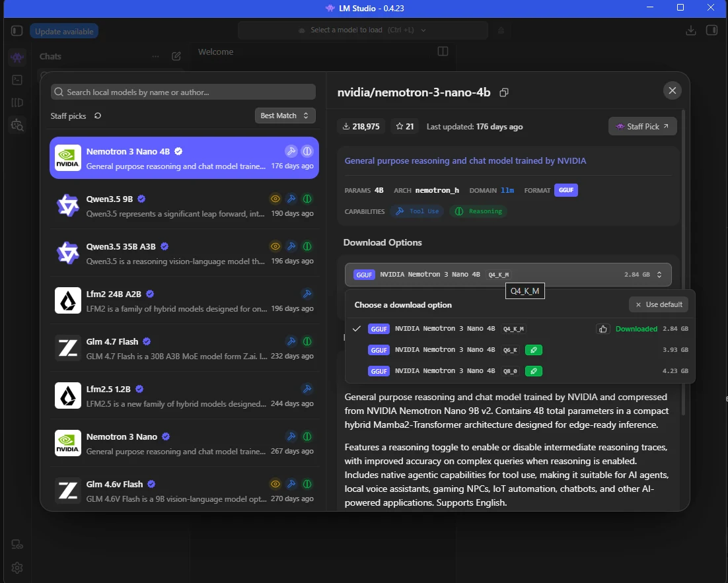Click the tool use icon on Qwen3.5 35B A3B
Image resolution: width=728 pixels, height=583 pixels.
pos(291,246)
